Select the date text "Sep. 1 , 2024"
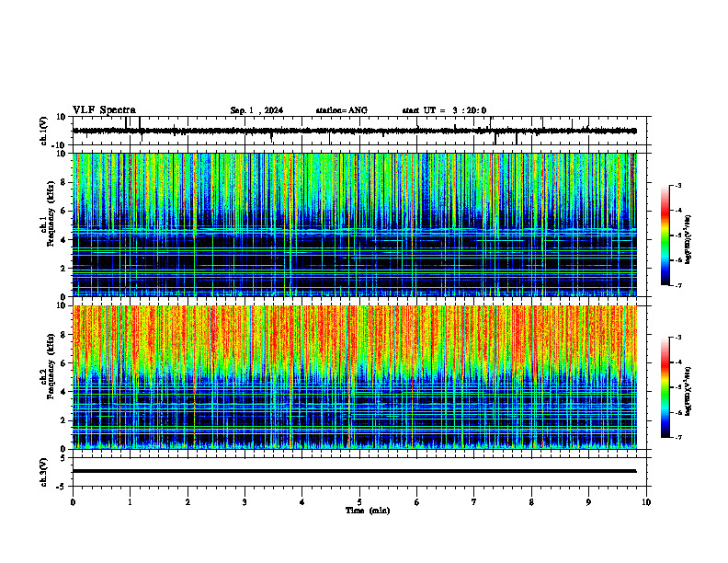Screen dimensions: 728x563 coord(256,110)
